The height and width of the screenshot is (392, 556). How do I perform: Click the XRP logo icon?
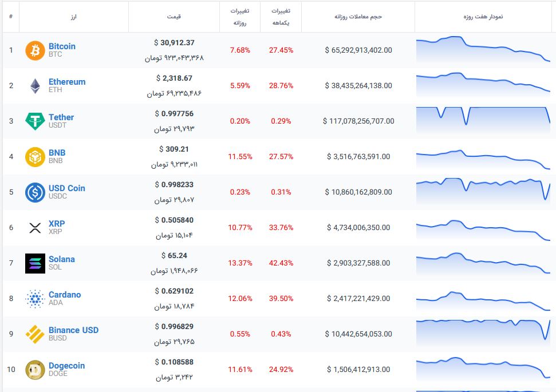35,228
